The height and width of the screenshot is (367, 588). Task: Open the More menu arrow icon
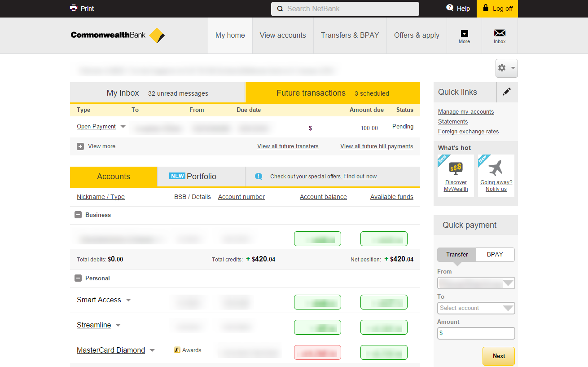(465, 34)
